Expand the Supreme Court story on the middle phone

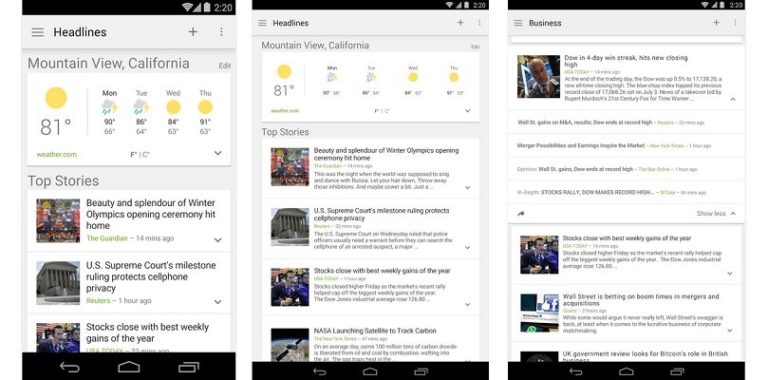point(468,248)
